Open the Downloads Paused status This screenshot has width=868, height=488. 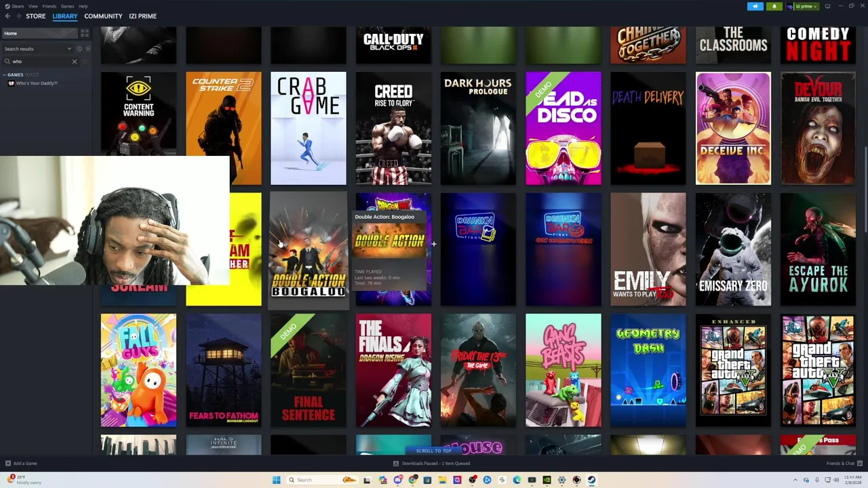[432, 464]
